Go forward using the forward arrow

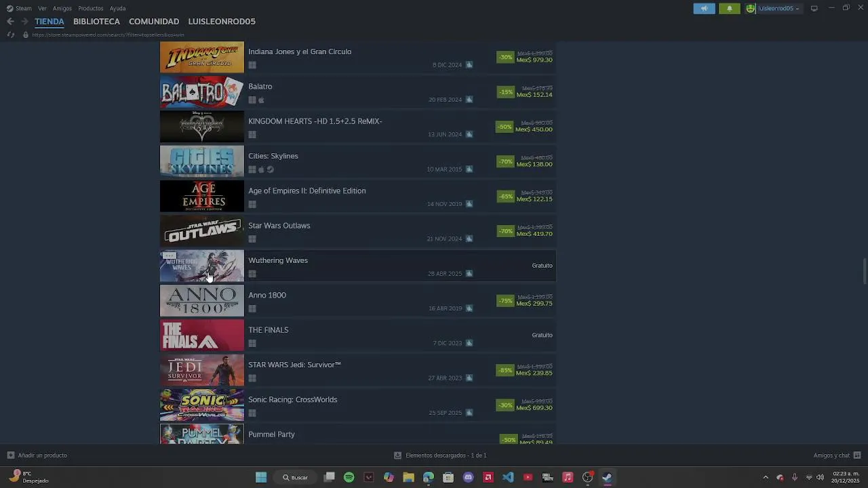(x=24, y=22)
